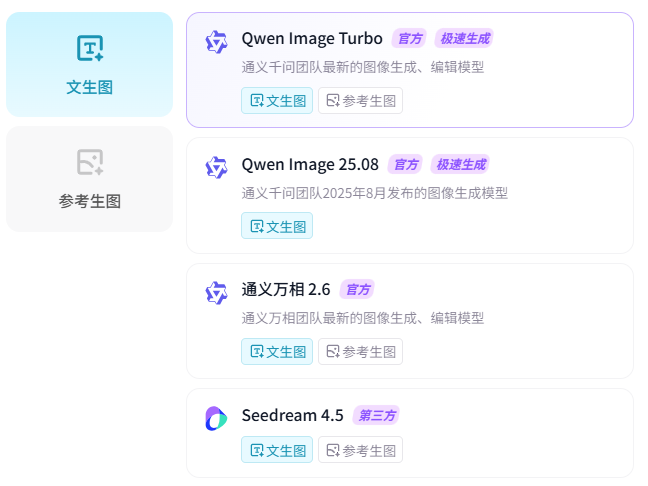Select the Seedream 4.5 title

click(x=293, y=415)
